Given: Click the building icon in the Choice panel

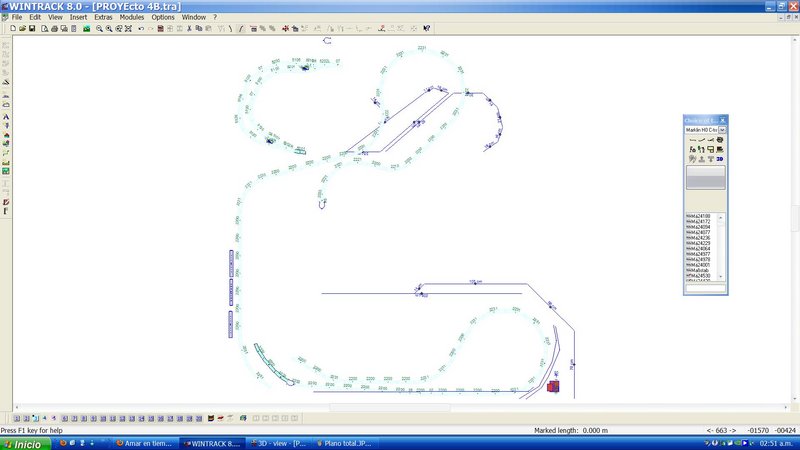Looking at the screenshot, I should [x=719, y=149].
